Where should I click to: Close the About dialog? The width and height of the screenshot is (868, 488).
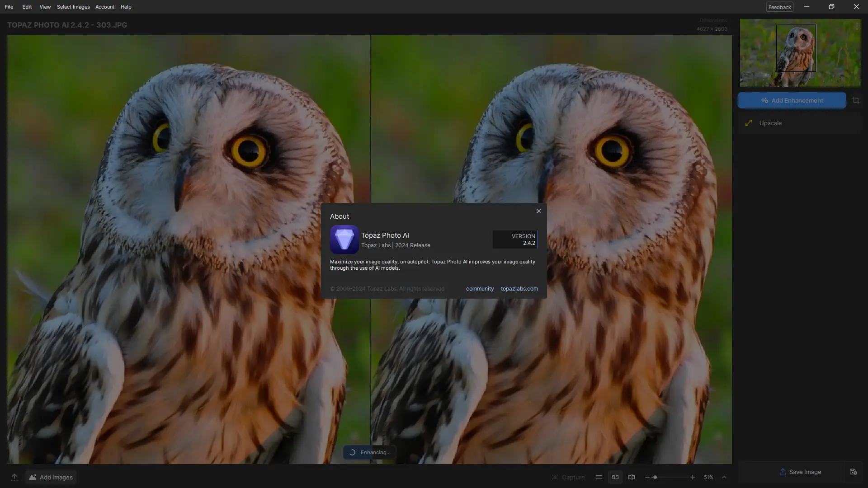[x=538, y=211]
